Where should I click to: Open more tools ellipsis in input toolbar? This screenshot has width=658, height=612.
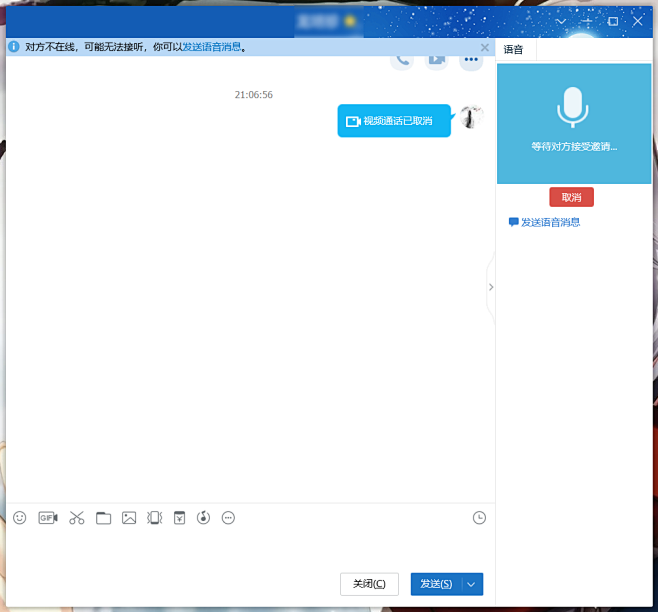(x=229, y=518)
